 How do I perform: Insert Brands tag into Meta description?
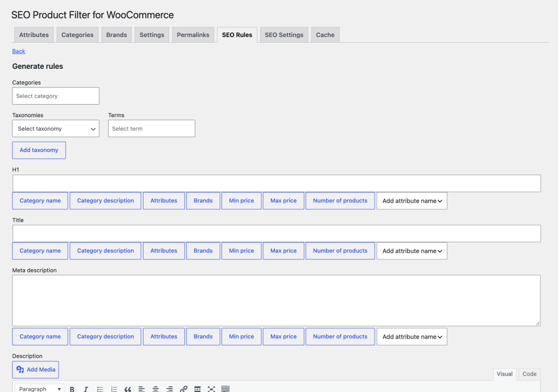[203, 336]
